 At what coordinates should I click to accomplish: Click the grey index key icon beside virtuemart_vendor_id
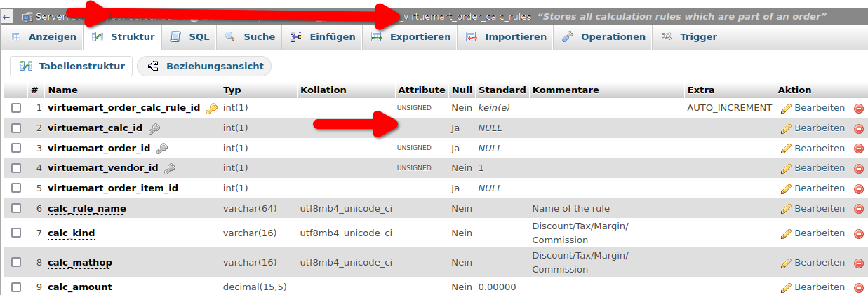tap(169, 168)
